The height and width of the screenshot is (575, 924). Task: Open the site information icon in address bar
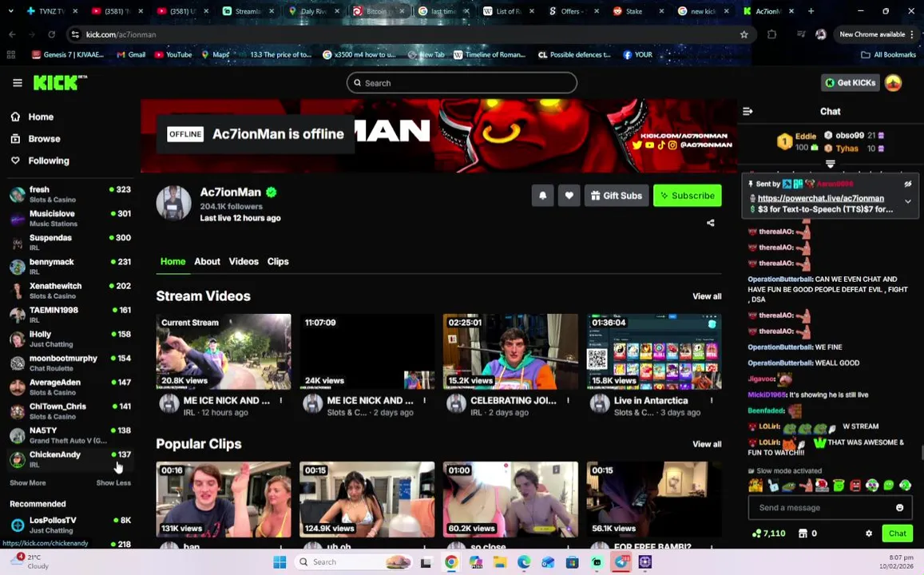pyautogui.click(x=75, y=34)
